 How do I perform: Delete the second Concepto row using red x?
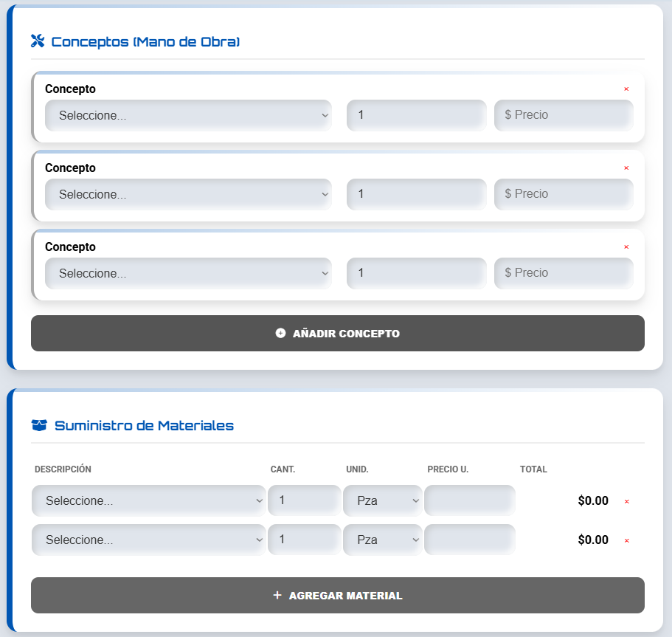(x=626, y=168)
